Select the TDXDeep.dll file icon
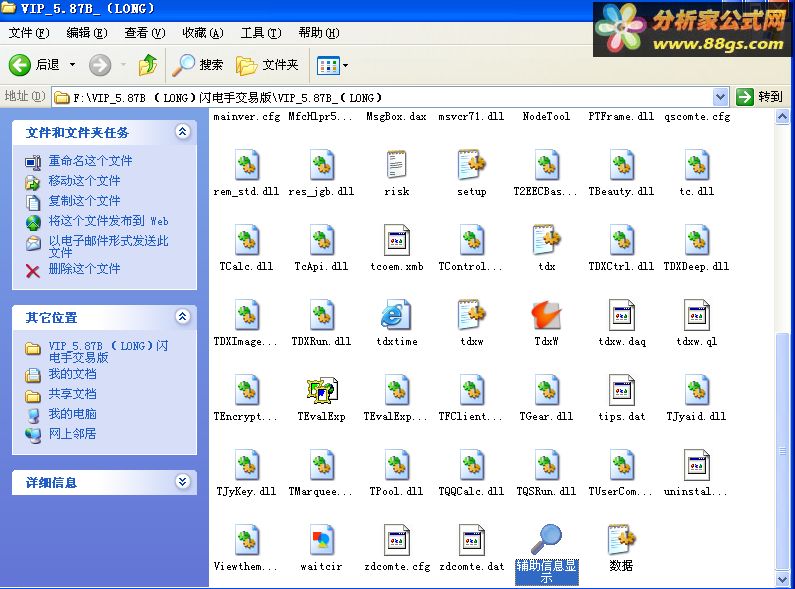 pyautogui.click(x=697, y=240)
